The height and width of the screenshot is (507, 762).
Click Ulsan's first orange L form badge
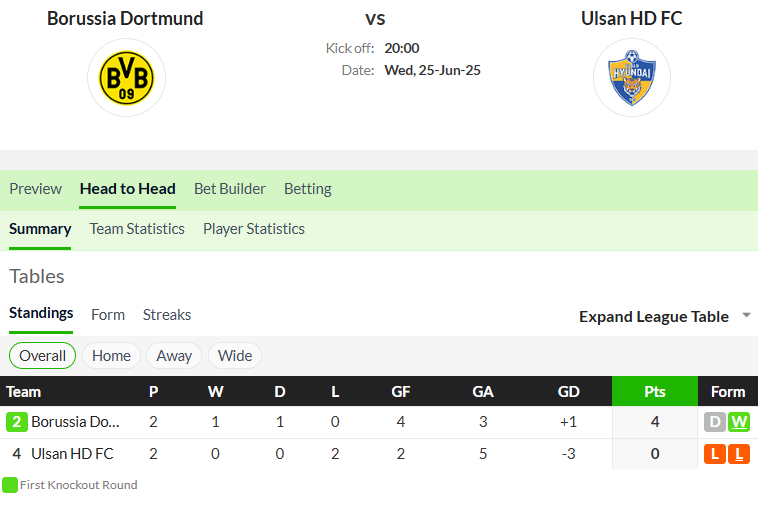714,454
